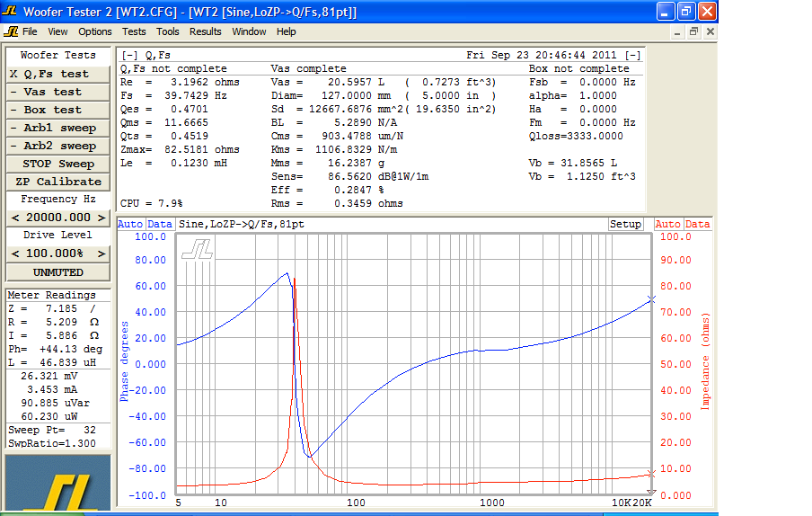Toggle blue Auto scaling for phase axis

pos(130,225)
